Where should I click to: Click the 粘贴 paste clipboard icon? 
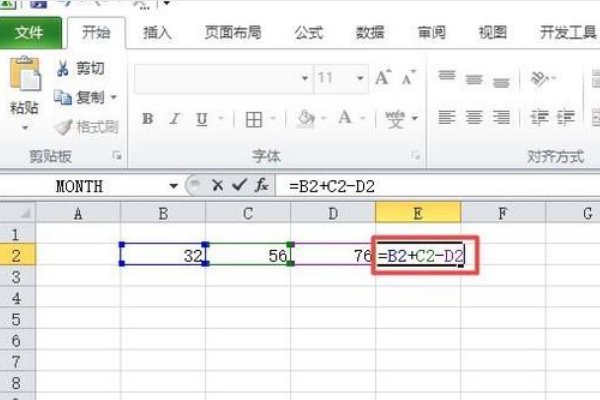point(25,74)
